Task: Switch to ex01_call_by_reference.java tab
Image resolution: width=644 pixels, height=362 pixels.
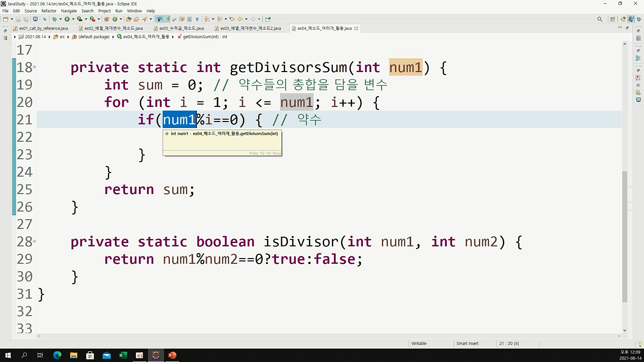Action: (x=43, y=28)
